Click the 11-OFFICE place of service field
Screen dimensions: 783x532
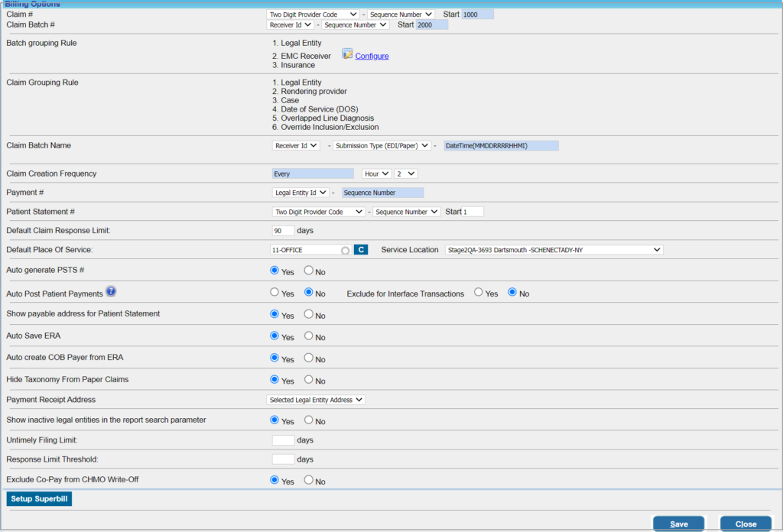coord(310,250)
